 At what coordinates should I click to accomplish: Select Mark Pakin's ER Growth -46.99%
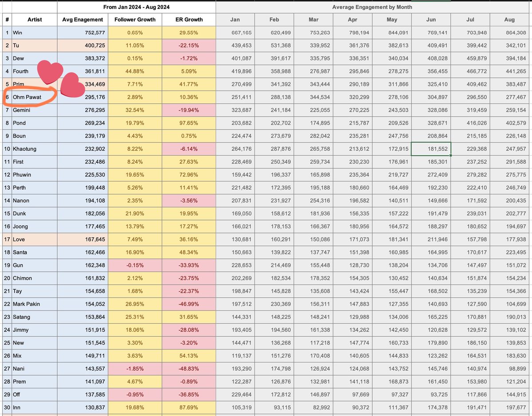point(188,304)
